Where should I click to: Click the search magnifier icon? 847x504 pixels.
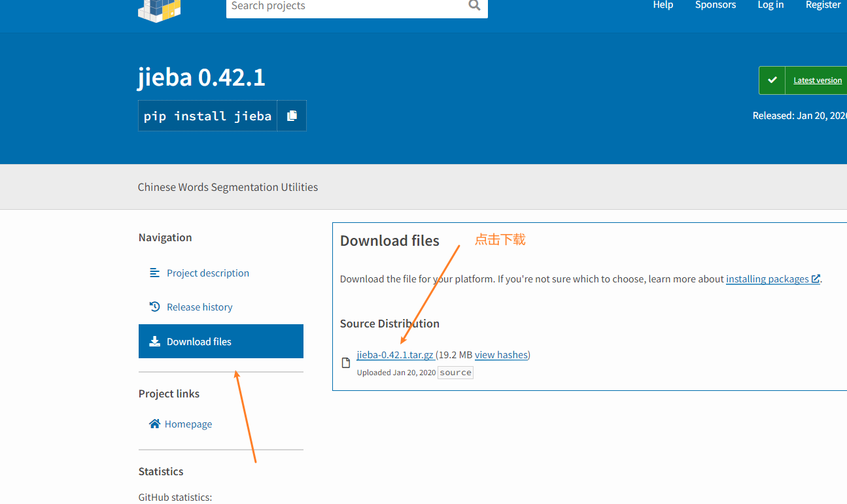pyautogui.click(x=474, y=5)
